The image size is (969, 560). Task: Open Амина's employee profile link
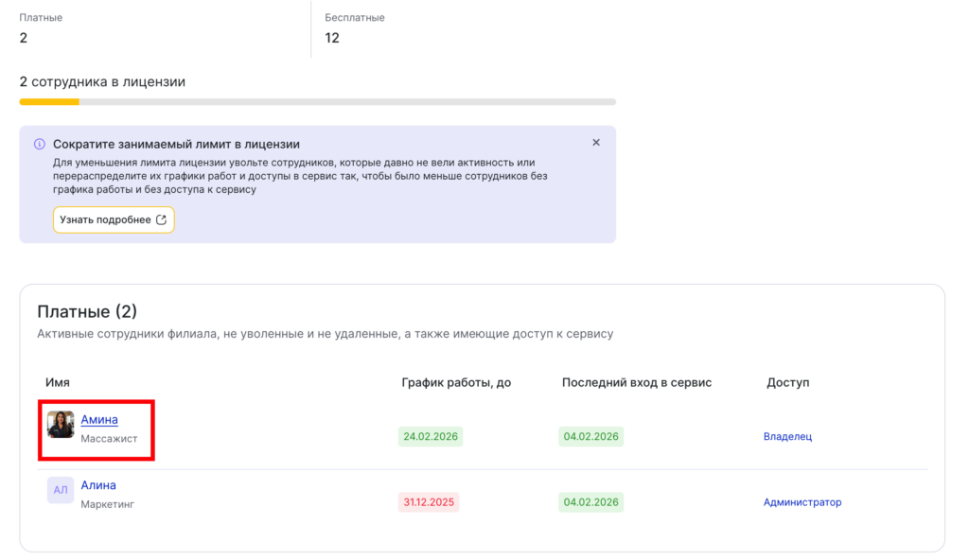99,419
